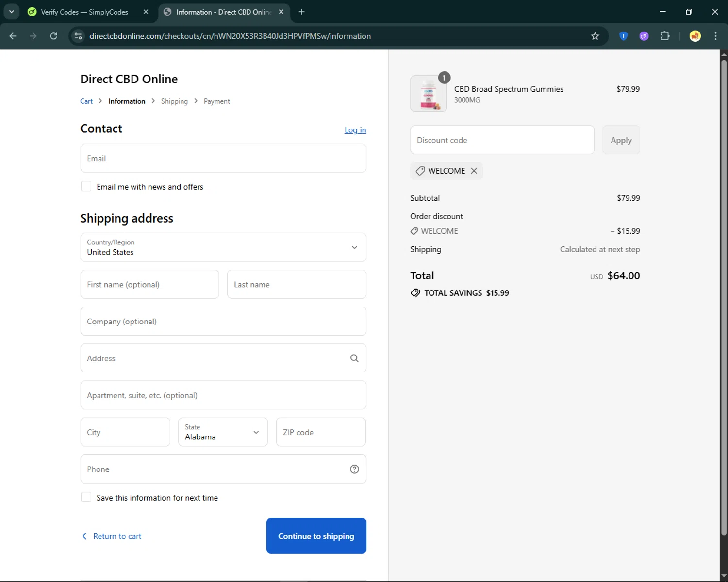Open the Extensions puzzle menu

pyautogui.click(x=665, y=36)
